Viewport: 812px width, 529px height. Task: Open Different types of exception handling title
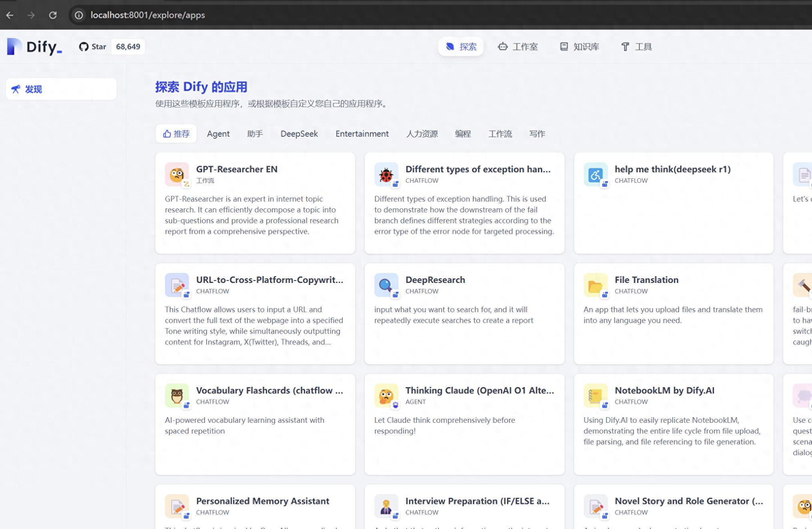click(478, 169)
